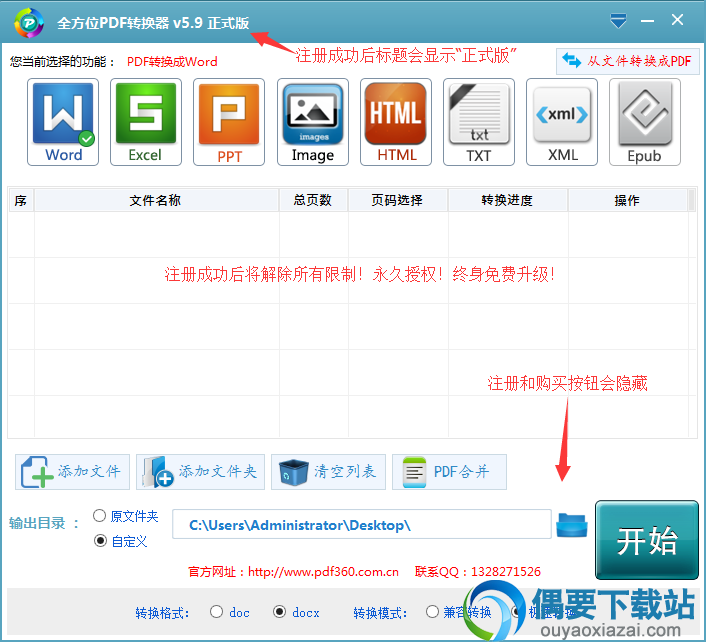
Task: Clear the list with 清空列表
Action: (328, 472)
